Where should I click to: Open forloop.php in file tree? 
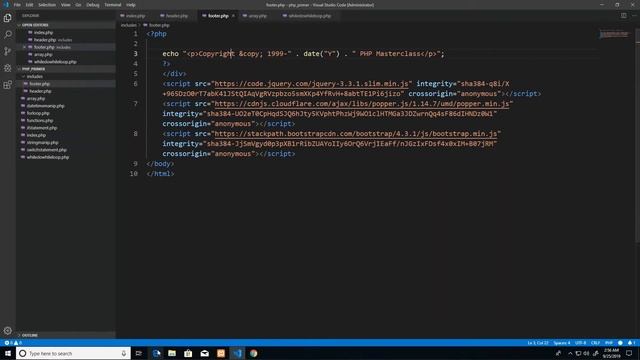[x=67, y=113]
